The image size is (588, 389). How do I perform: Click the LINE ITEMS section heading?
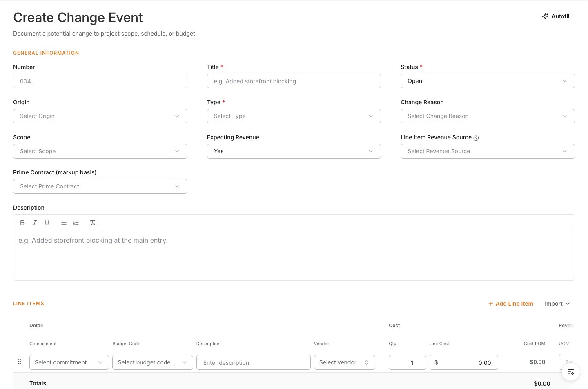[29, 304]
